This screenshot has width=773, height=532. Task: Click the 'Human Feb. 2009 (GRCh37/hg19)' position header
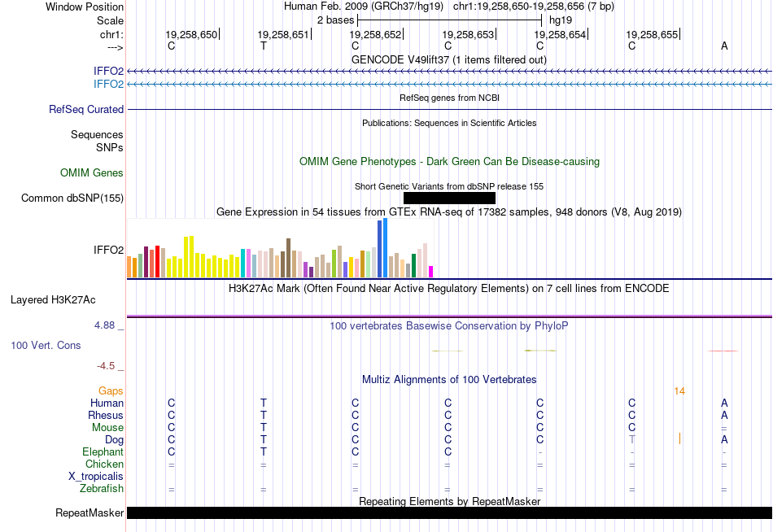364,7
